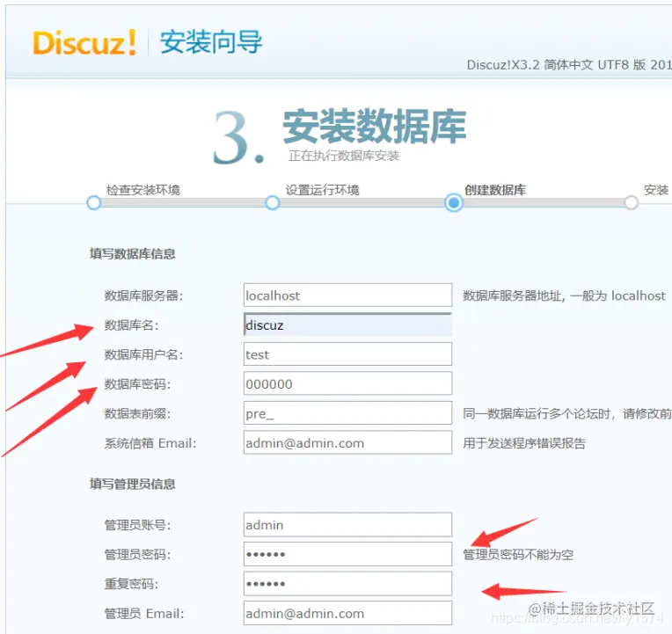
Task: Click the 数据表前缀: label
Action: 137,414
